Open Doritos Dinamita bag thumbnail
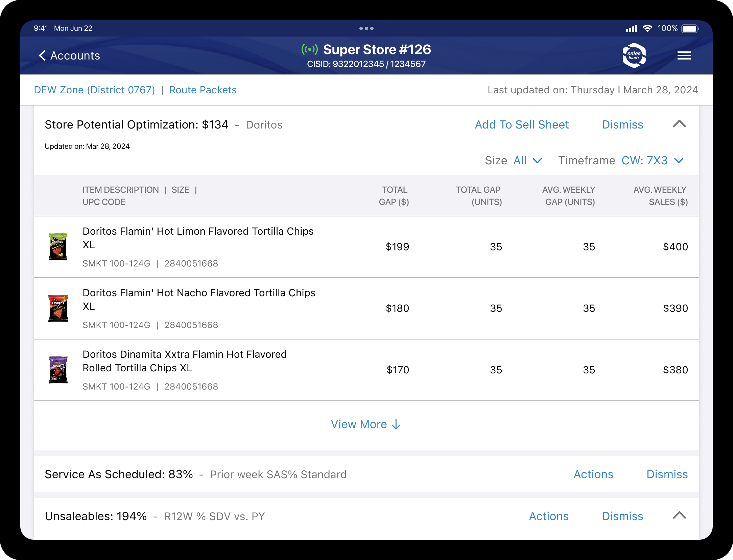The width and height of the screenshot is (733, 560). [58, 370]
